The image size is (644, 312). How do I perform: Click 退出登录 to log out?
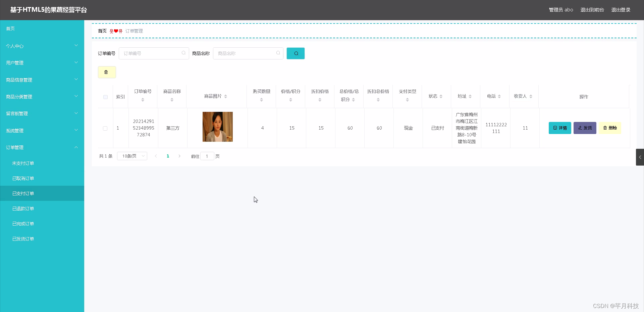pyautogui.click(x=621, y=10)
